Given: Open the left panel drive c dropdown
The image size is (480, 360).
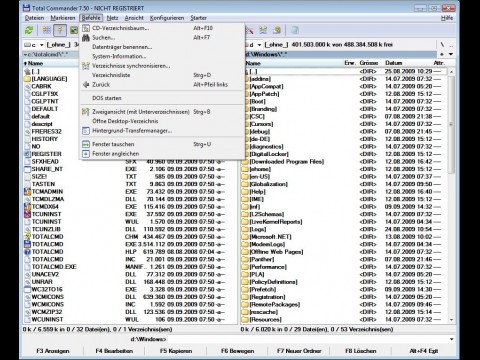Looking at the screenshot, I should [34, 45].
